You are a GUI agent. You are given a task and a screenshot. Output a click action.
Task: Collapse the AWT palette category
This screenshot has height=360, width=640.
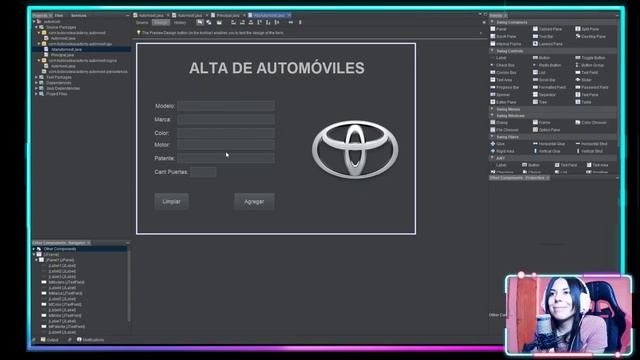[x=492, y=158]
